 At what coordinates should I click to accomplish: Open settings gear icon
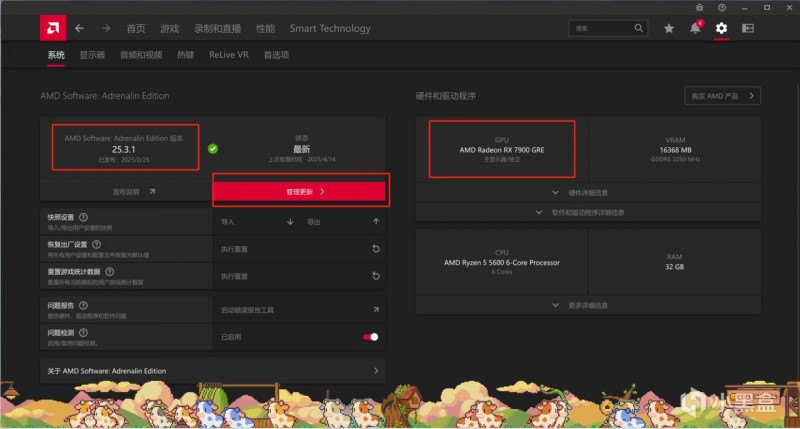click(721, 28)
